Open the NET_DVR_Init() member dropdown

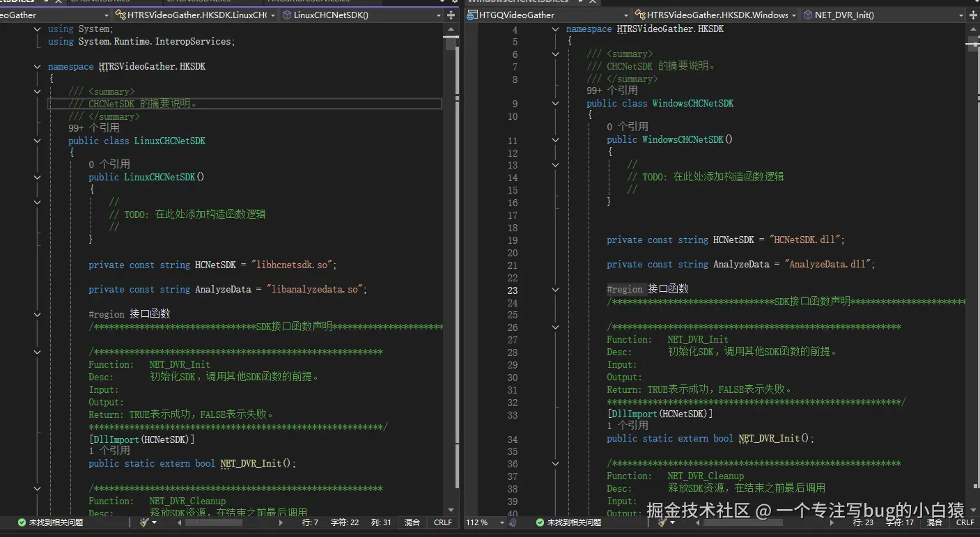[x=885, y=15]
